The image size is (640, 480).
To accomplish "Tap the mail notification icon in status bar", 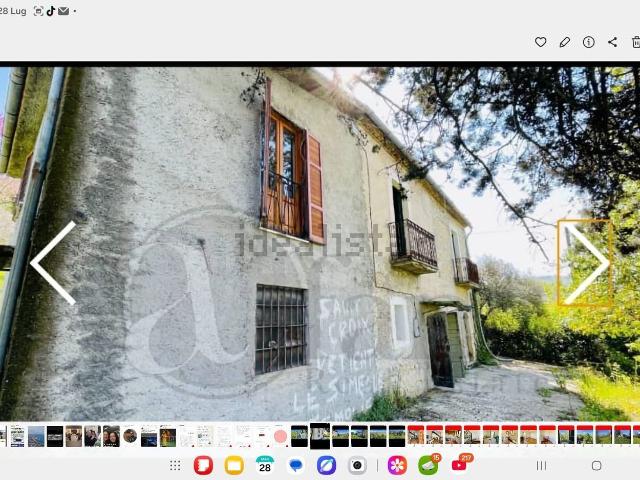I will pyautogui.click(x=63, y=11).
